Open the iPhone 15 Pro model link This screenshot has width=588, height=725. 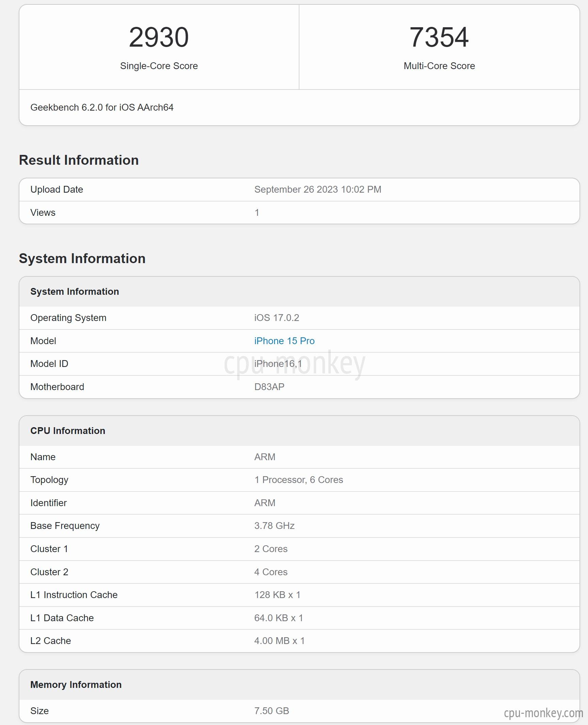coord(284,341)
